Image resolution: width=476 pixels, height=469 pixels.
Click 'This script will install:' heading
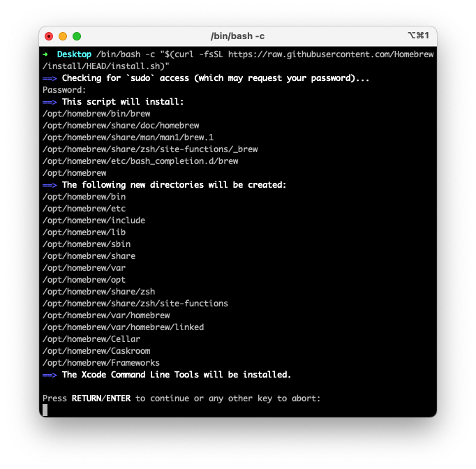coord(123,102)
